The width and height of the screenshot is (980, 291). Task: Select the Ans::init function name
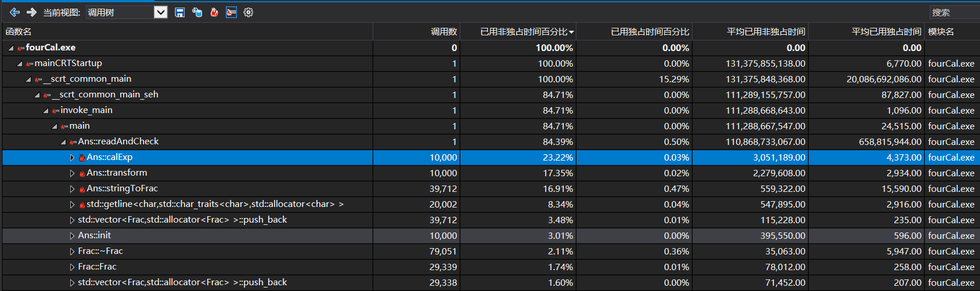[95, 235]
